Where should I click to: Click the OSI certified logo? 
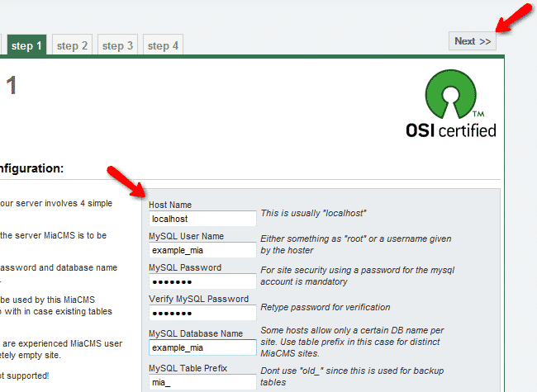tap(451, 104)
